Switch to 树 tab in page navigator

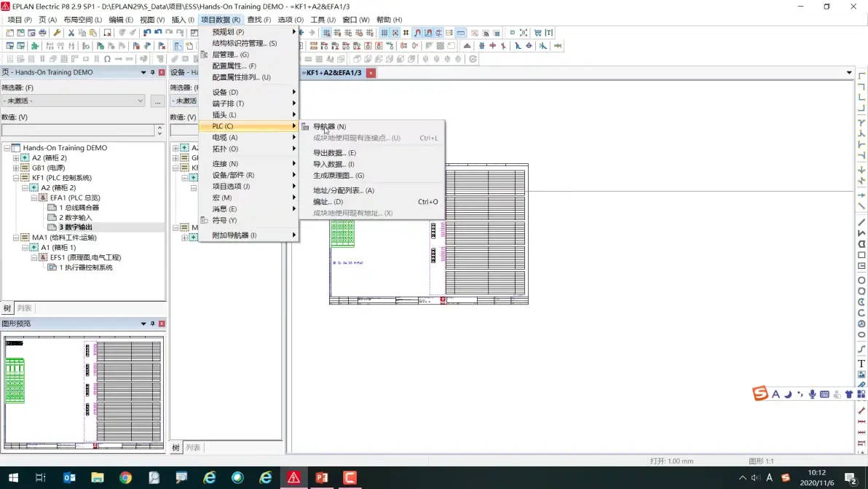click(x=7, y=308)
